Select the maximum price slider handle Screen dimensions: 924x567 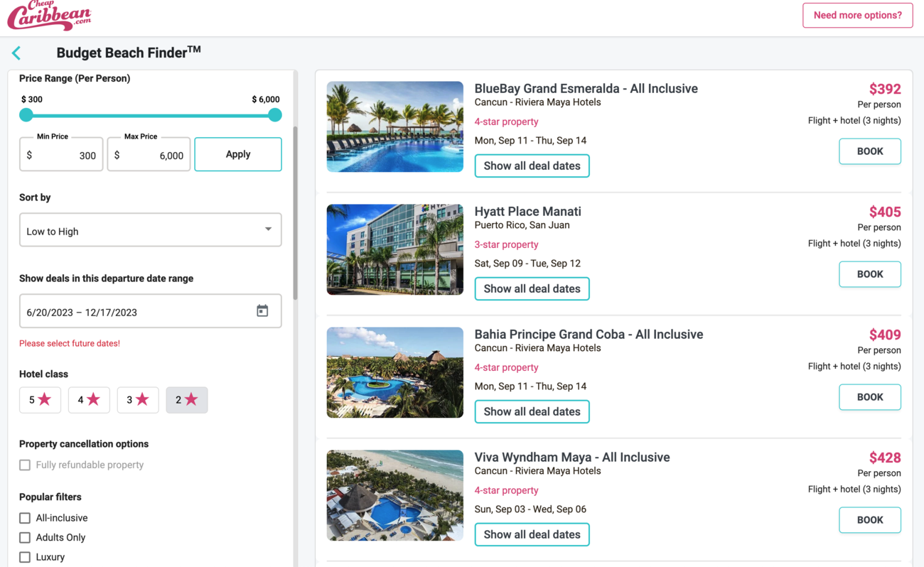click(275, 115)
